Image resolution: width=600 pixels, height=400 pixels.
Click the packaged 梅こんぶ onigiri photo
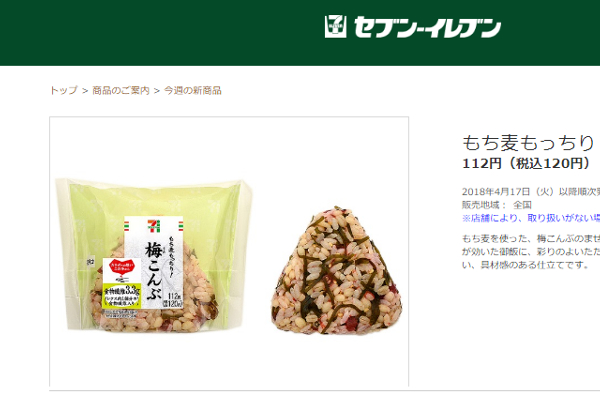tap(154, 255)
